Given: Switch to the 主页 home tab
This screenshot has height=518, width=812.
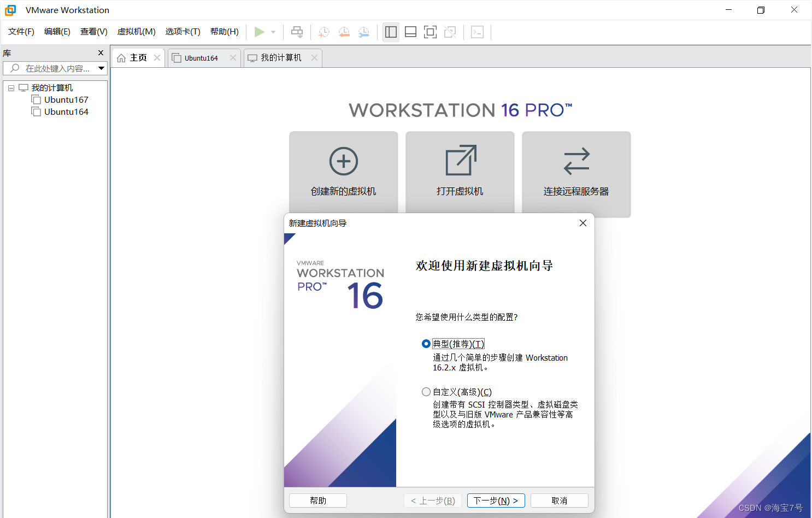Looking at the screenshot, I should click(x=138, y=58).
